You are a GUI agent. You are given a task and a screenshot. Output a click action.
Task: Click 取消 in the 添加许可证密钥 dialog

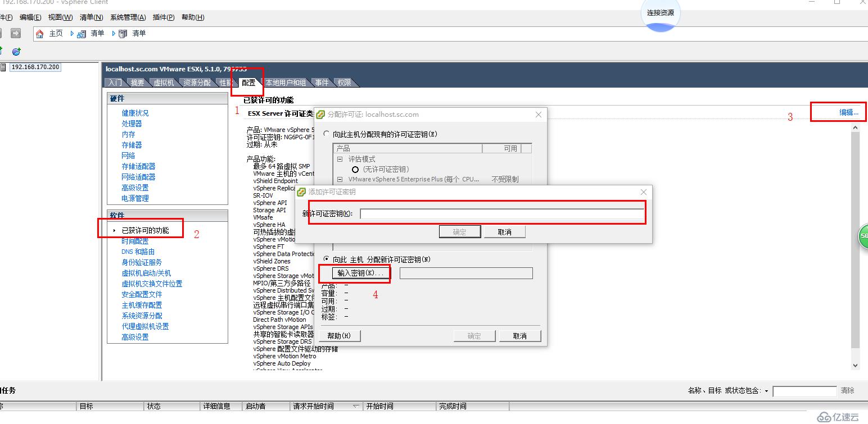(x=505, y=232)
